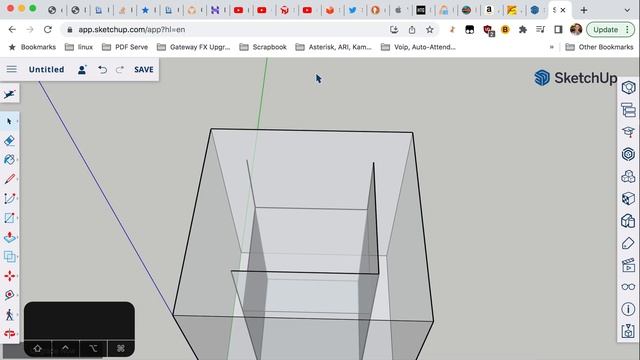Select the Paint bucket tool
This screenshot has width=640, height=360.
tap(9, 160)
